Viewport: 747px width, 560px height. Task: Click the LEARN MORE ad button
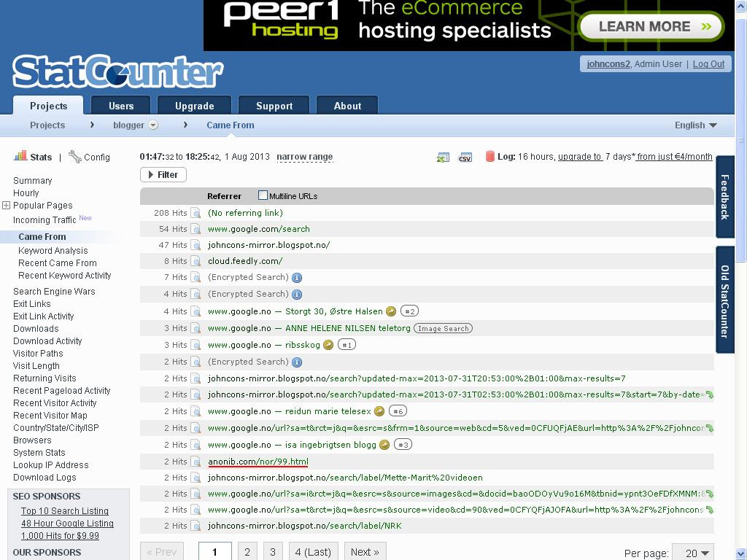pyautogui.click(x=651, y=27)
